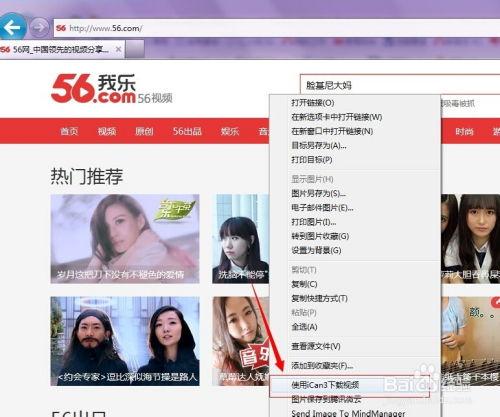
Task: Open the 音乐 badge girl video thumbnail
Action: click(241, 341)
